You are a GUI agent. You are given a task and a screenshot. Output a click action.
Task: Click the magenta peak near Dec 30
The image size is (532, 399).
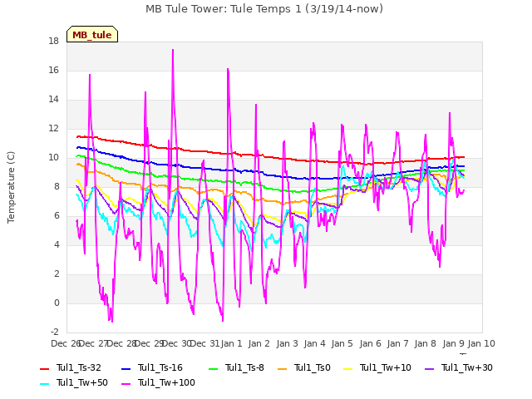pos(173,50)
